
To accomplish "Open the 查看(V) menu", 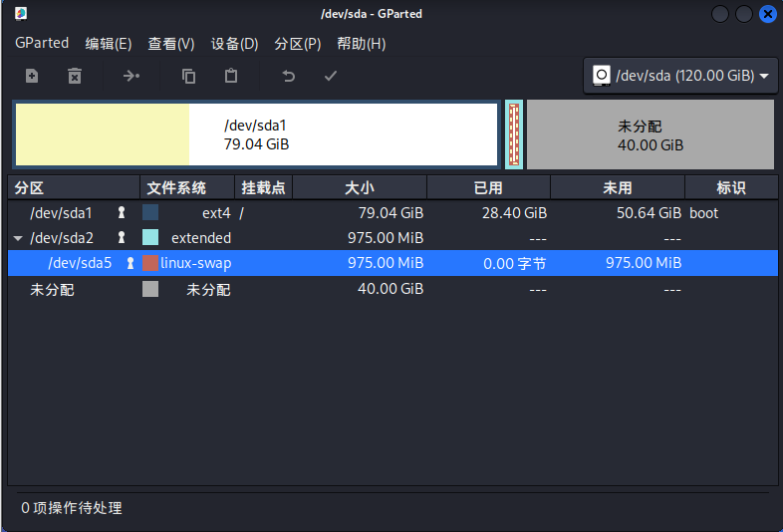I will [x=171, y=44].
